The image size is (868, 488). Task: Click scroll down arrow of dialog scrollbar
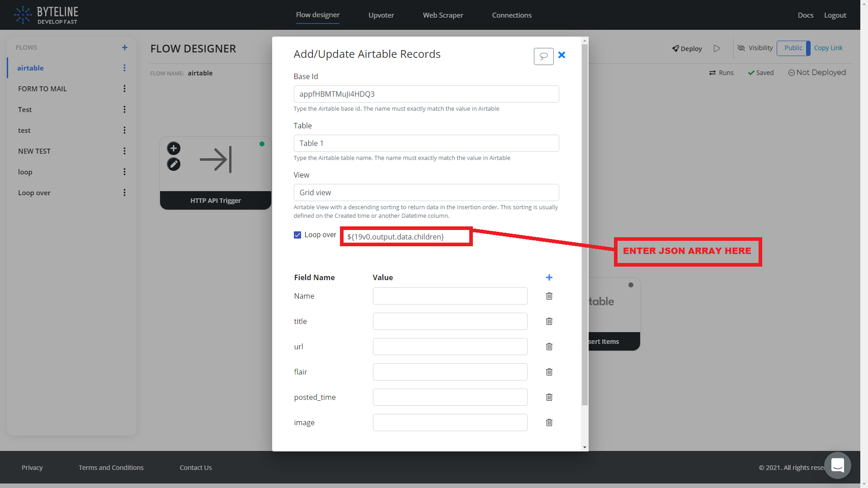pos(585,447)
